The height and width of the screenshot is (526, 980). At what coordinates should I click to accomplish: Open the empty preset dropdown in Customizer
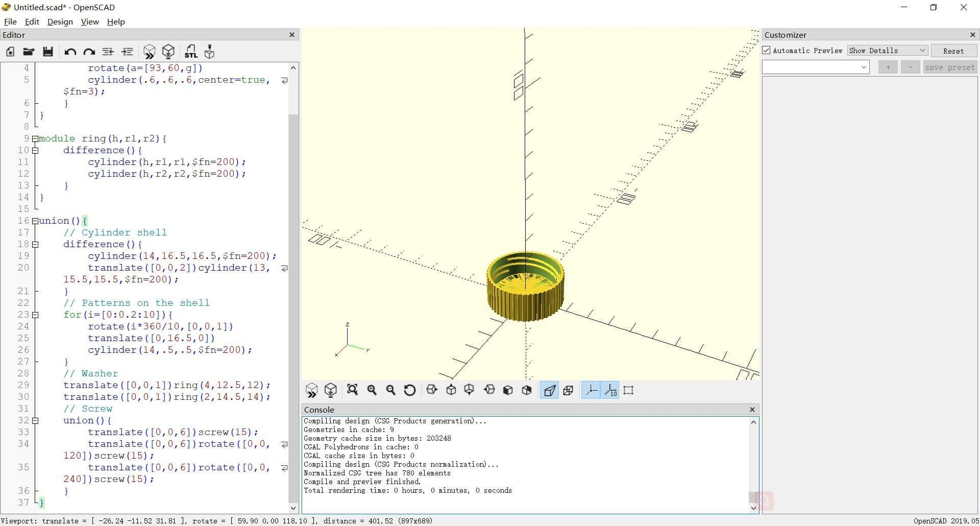816,67
